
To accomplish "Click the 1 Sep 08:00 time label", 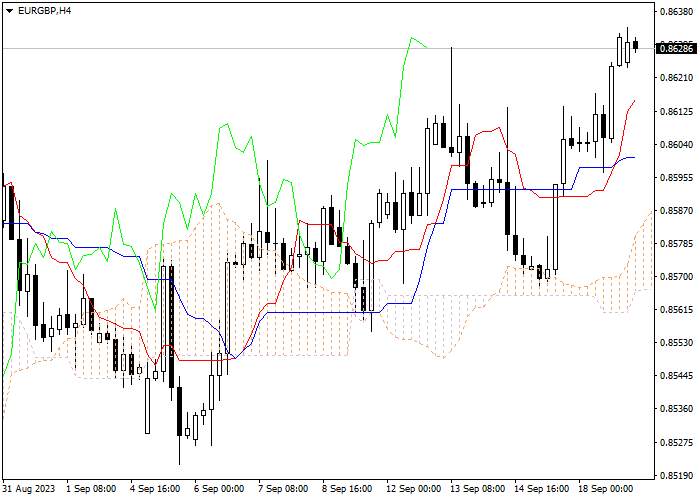I will (x=91, y=488).
